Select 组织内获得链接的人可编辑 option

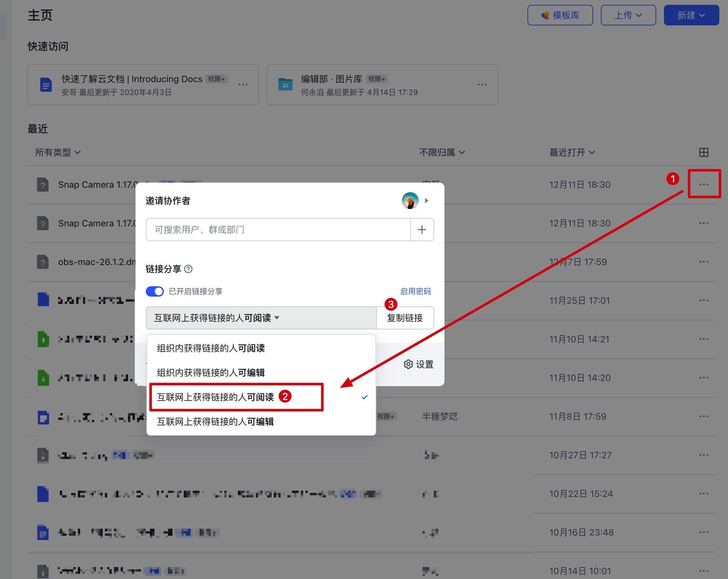[211, 373]
